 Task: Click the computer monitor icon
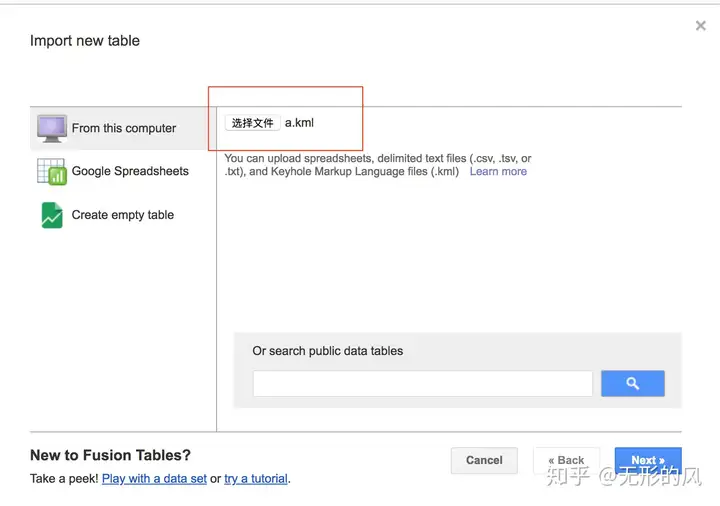tap(52, 129)
